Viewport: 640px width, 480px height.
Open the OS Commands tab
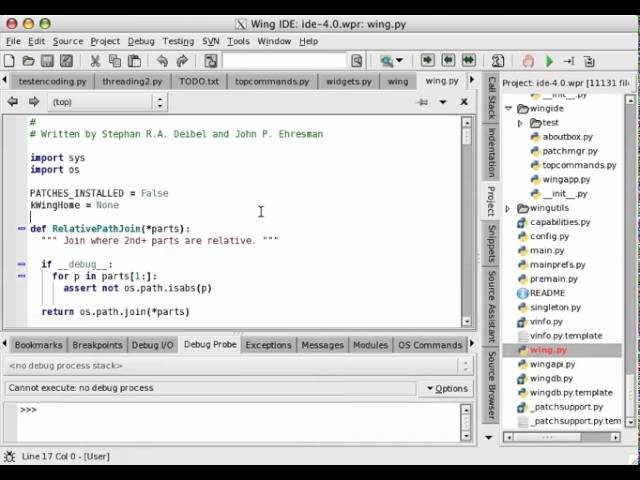430,345
